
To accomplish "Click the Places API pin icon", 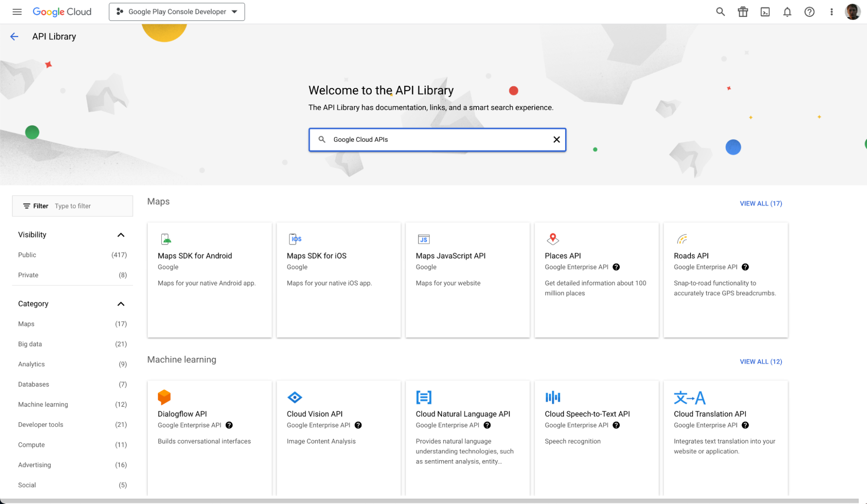I will pyautogui.click(x=553, y=239).
